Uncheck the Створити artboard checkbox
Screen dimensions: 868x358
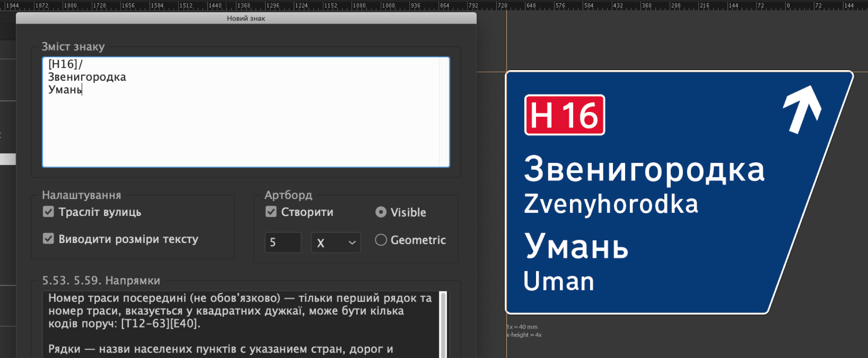tap(271, 212)
